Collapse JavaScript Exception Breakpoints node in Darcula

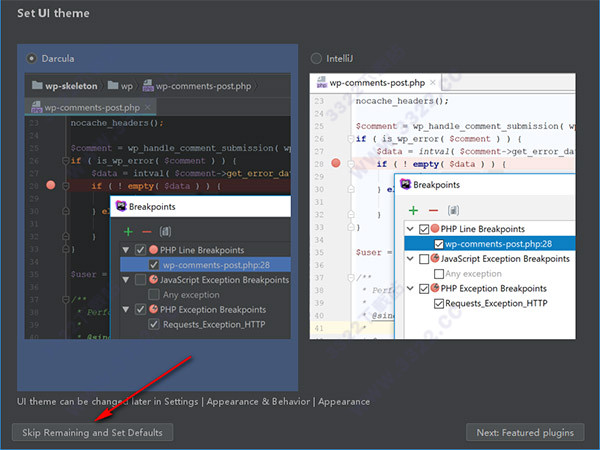click(126, 280)
